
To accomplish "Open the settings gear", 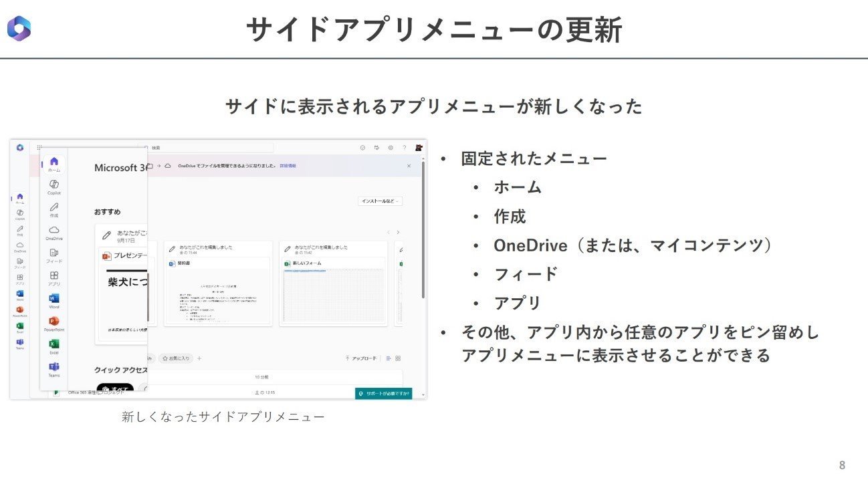I will point(390,148).
